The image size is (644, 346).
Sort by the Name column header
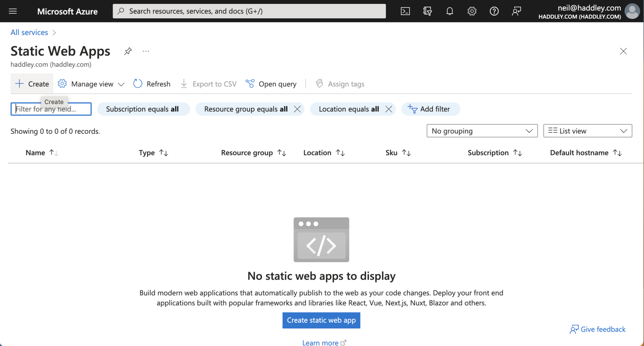[35, 153]
